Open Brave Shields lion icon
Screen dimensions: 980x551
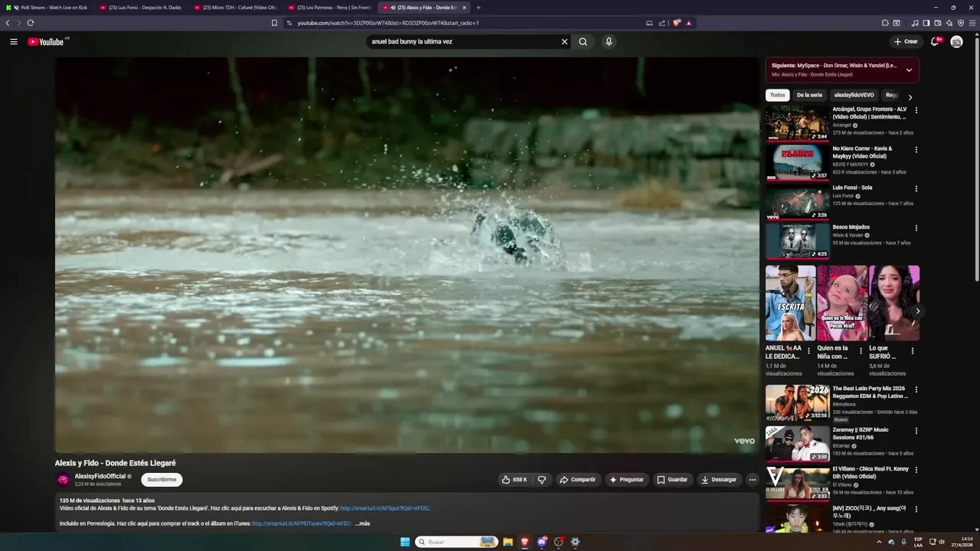(x=677, y=23)
